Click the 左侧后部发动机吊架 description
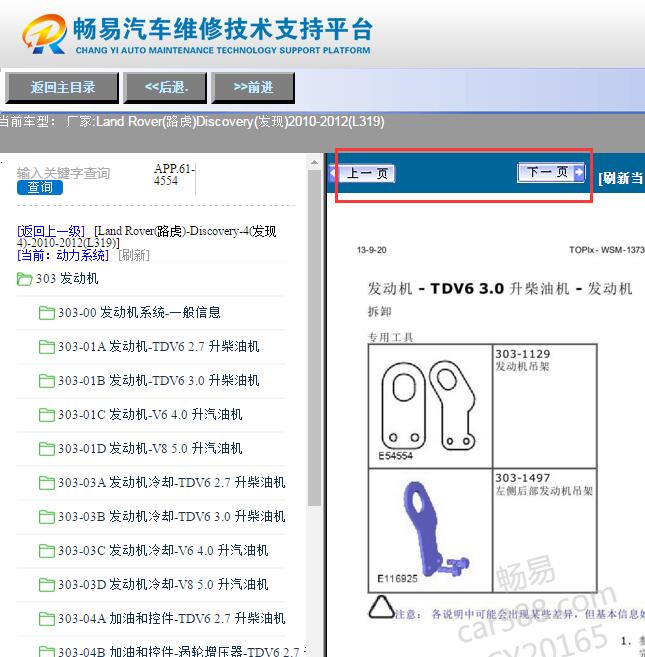This screenshot has height=657, width=645. click(x=544, y=491)
